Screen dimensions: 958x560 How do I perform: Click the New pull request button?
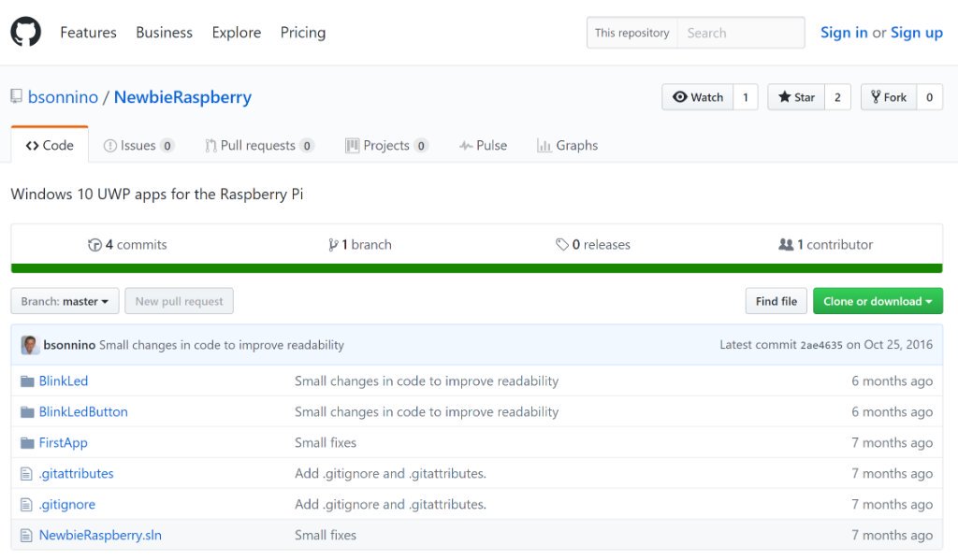[179, 301]
